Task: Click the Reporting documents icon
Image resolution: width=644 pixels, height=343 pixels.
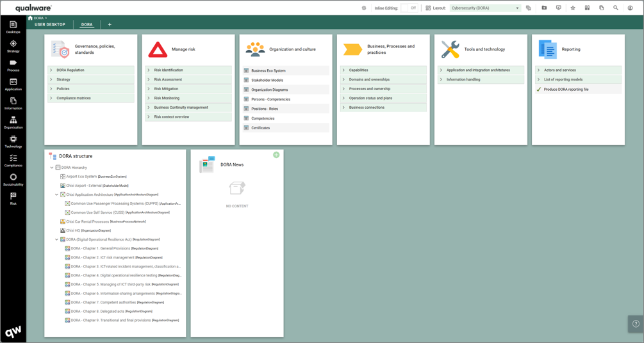Action: [547, 49]
